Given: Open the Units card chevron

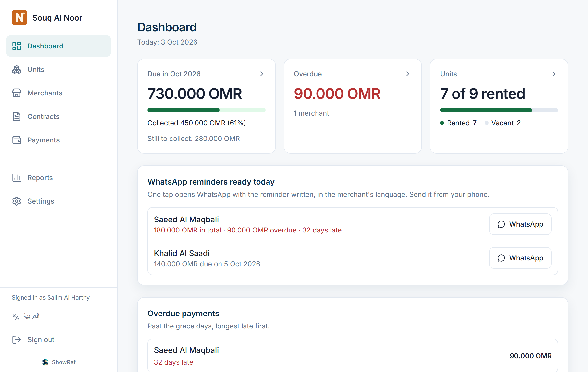Looking at the screenshot, I should [x=554, y=74].
